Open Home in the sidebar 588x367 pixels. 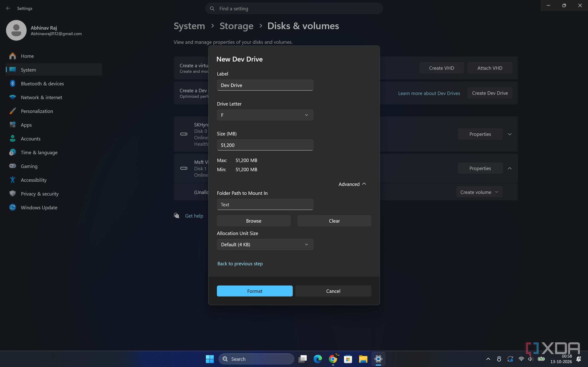(x=54, y=56)
